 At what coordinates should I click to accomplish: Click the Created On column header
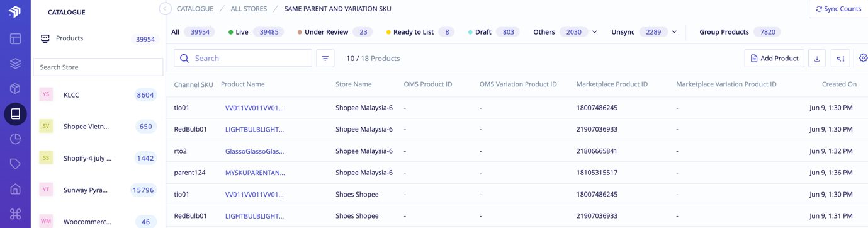[x=839, y=84]
